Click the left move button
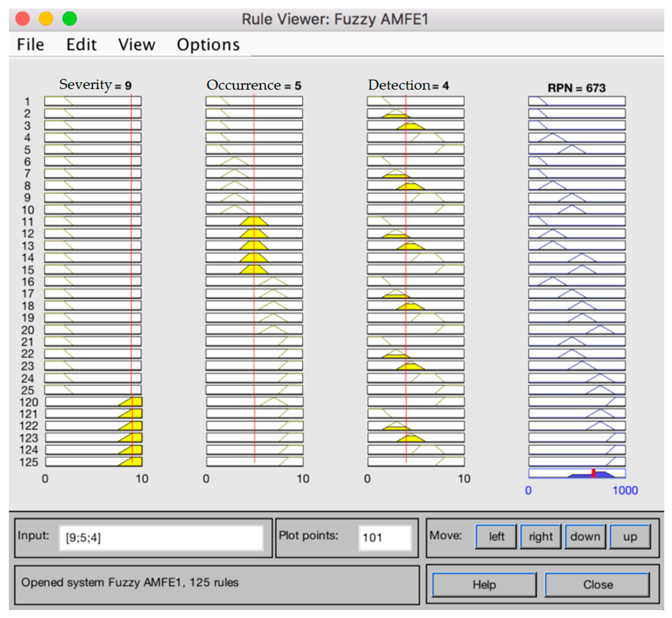The height and width of the screenshot is (618, 672). tap(496, 537)
